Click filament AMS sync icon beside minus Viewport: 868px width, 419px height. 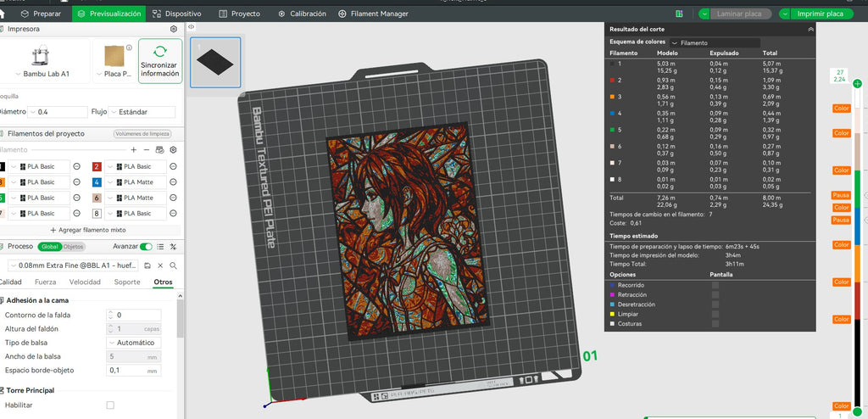pos(159,149)
